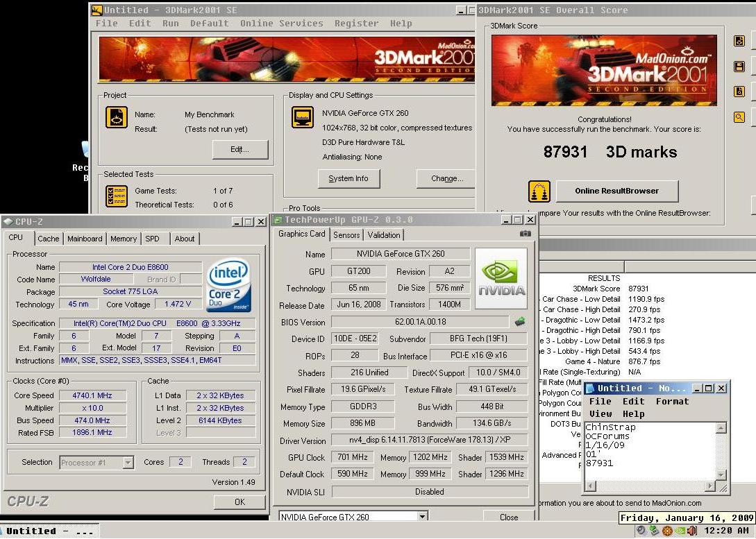Click the orange gear tray icon
The image size is (756, 539).
pos(667,531)
